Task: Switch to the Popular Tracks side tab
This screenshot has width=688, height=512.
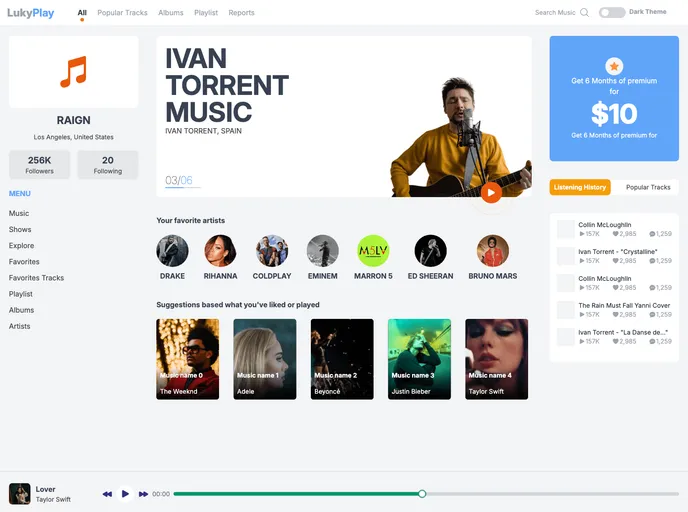Action: [647, 187]
